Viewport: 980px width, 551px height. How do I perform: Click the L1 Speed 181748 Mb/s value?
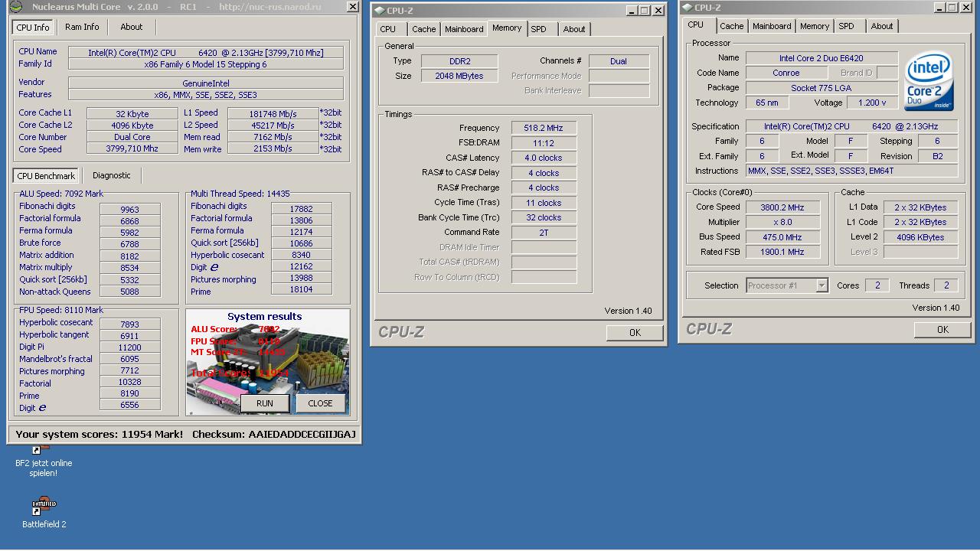pyautogui.click(x=272, y=114)
